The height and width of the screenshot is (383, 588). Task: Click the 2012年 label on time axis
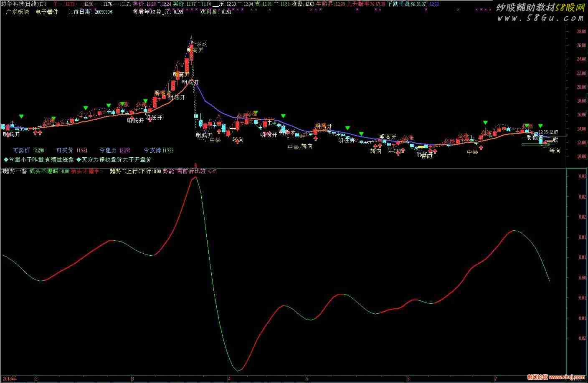[8, 379]
